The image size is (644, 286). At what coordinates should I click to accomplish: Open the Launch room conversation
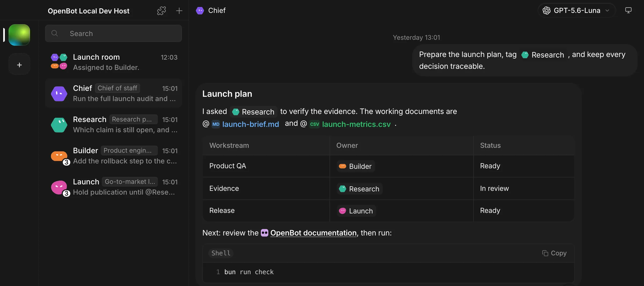(x=114, y=62)
